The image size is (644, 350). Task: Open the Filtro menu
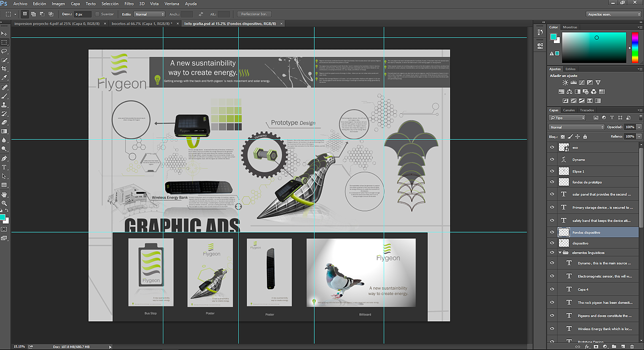coord(129,4)
